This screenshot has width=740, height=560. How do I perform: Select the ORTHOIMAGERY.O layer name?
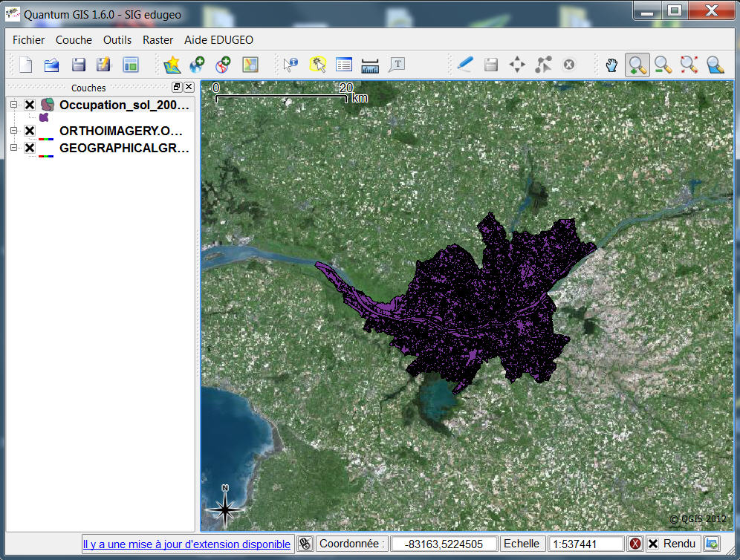[x=121, y=131]
